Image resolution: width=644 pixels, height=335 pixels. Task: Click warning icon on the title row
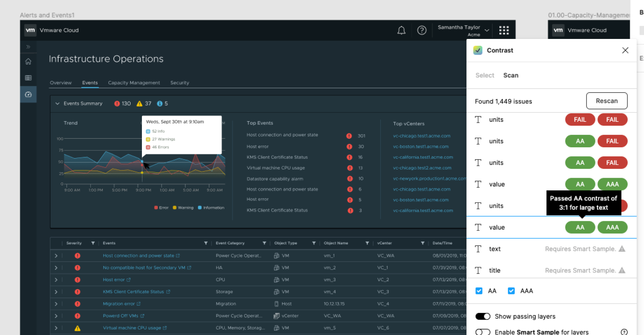tap(622, 270)
